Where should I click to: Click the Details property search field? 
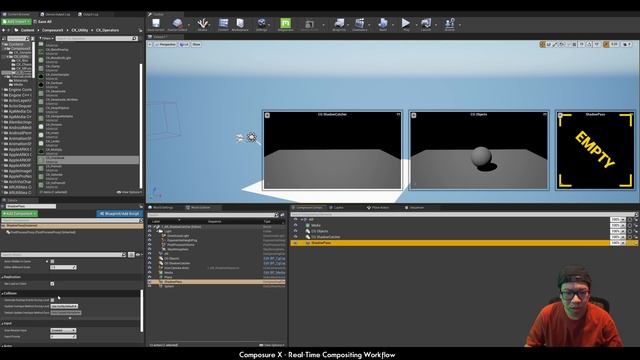tap(63, 255)
